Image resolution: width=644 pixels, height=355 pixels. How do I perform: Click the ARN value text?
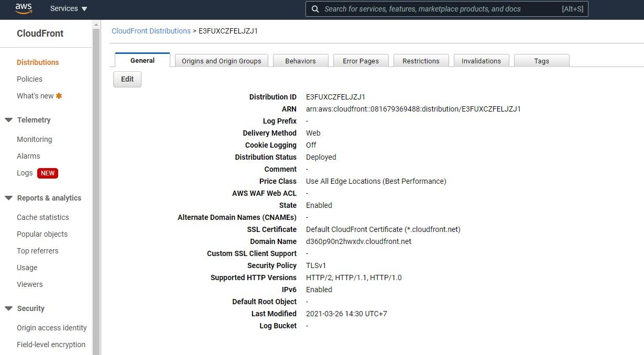pyautogui.click(x=413, y=109)
